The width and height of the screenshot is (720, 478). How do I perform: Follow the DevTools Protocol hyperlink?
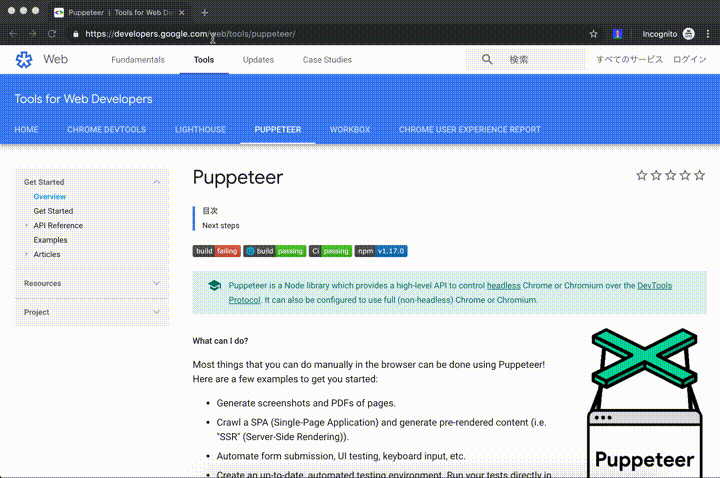pyautogui.click(x=654, y=286)
